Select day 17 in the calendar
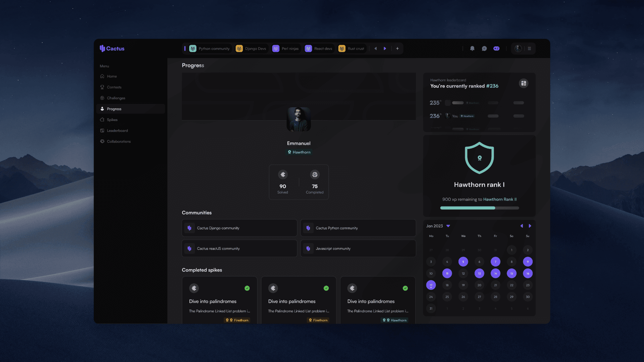Viewport: 644px width, 362px height. [431, 285]
